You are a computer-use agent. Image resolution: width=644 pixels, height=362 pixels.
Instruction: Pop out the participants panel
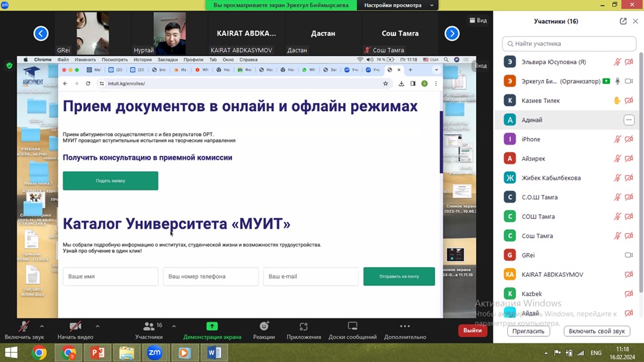[623, 21]
